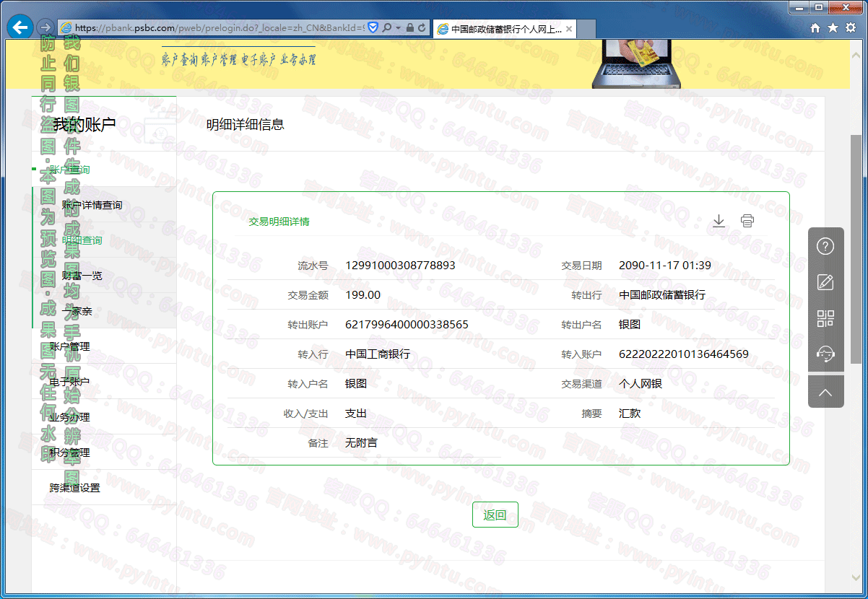Click the shield security icon in address bar

coord(373,27)
